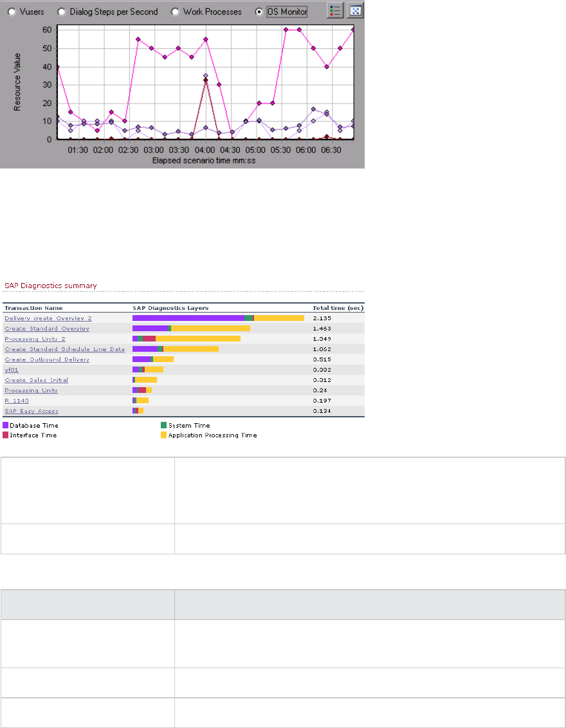
Task: Click the 2.135 total time value
Action: click(x=322, y=318)
